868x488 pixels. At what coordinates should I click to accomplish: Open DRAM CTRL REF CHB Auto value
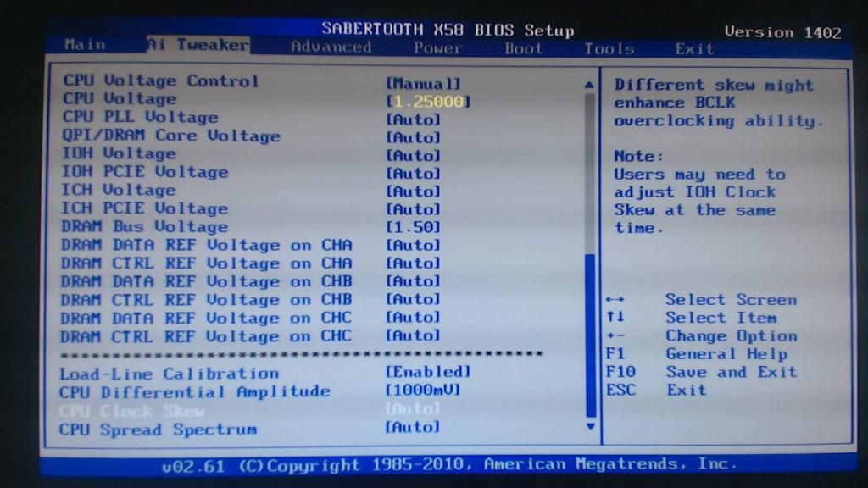(413, 299)
